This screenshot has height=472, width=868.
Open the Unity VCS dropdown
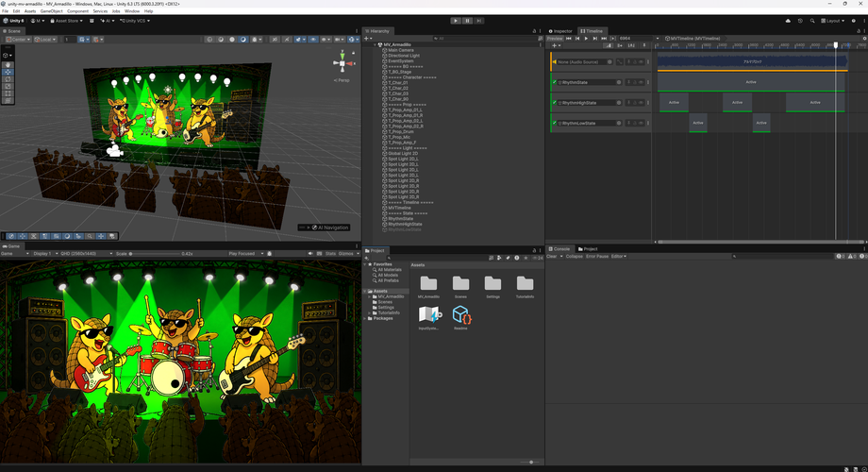[x=135, y=21]
